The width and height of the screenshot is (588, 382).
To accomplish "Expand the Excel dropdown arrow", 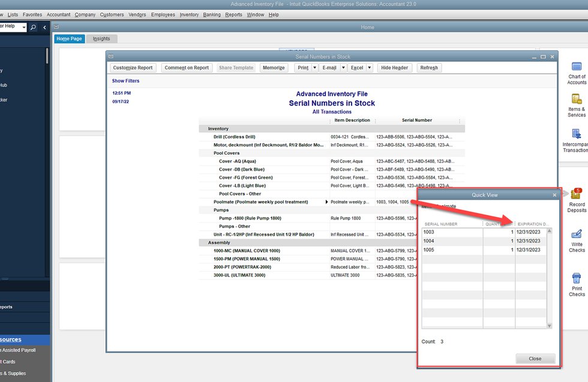I will [369, 68].
